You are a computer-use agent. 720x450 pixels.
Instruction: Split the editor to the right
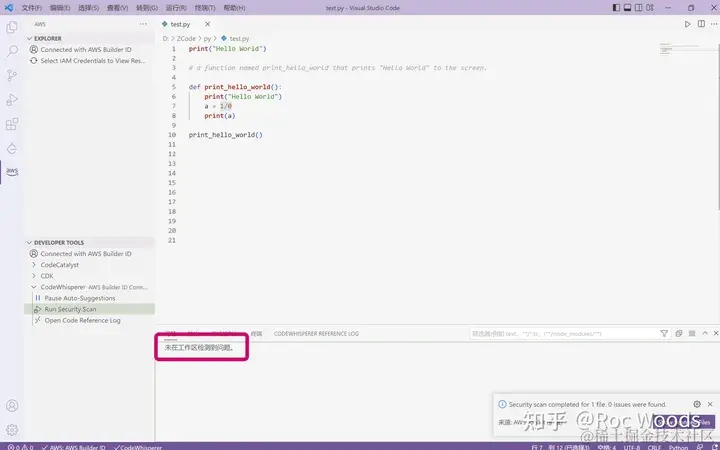[701, 24]
